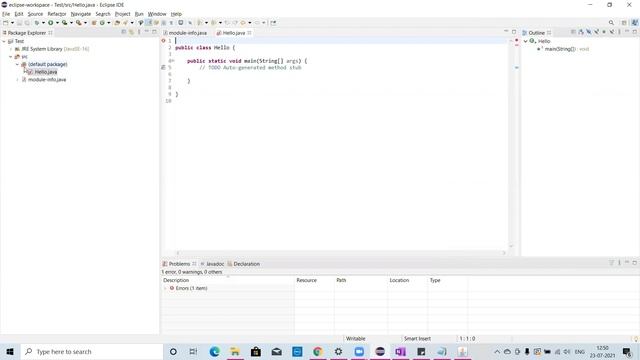
Task: Click the Run (green play) toolbar icon
Action: (x=50, y=23)
